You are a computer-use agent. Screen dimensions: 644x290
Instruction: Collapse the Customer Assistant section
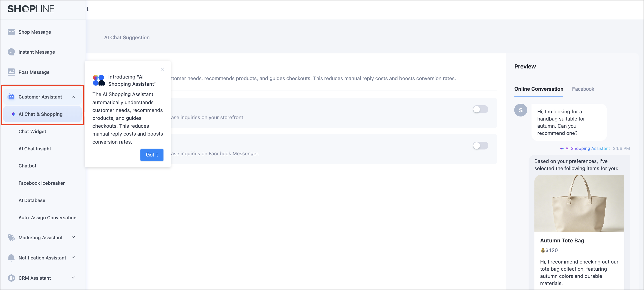point(73,97)
